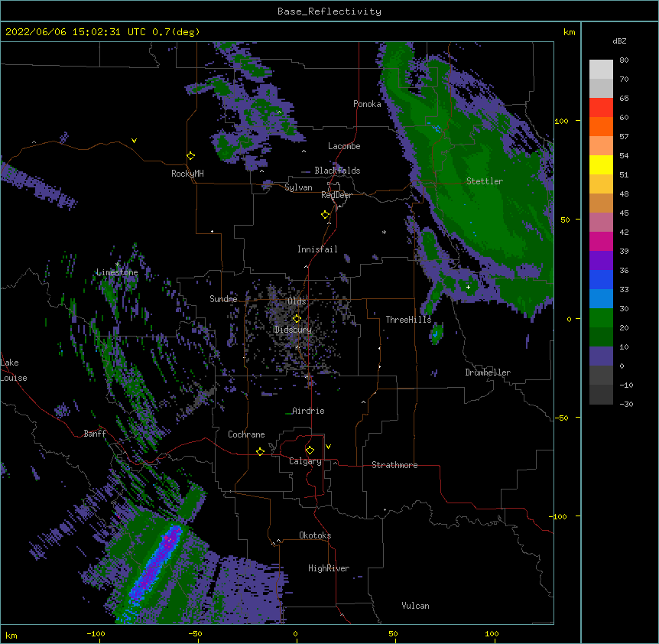Click the 80 value on dBZ legend

click(624, 60)
